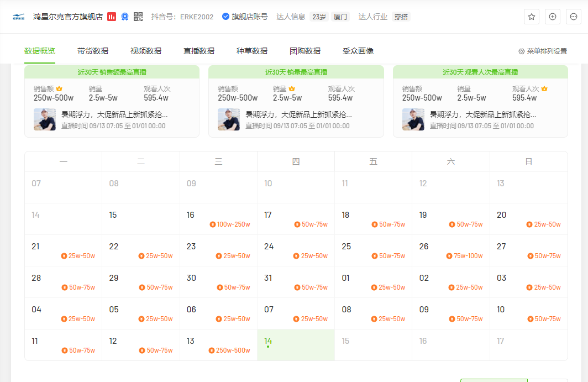Open live title in 观看人次最高直播 card

coord(482,114)
